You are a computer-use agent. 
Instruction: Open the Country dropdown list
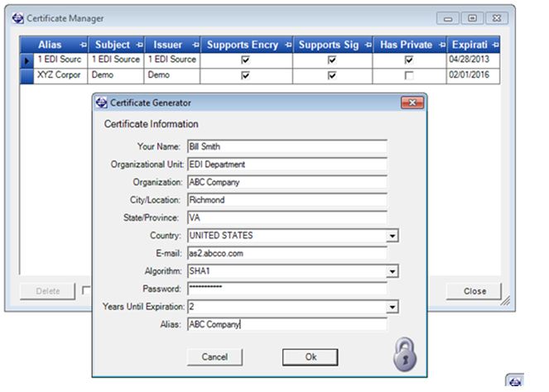click(392, 236)
